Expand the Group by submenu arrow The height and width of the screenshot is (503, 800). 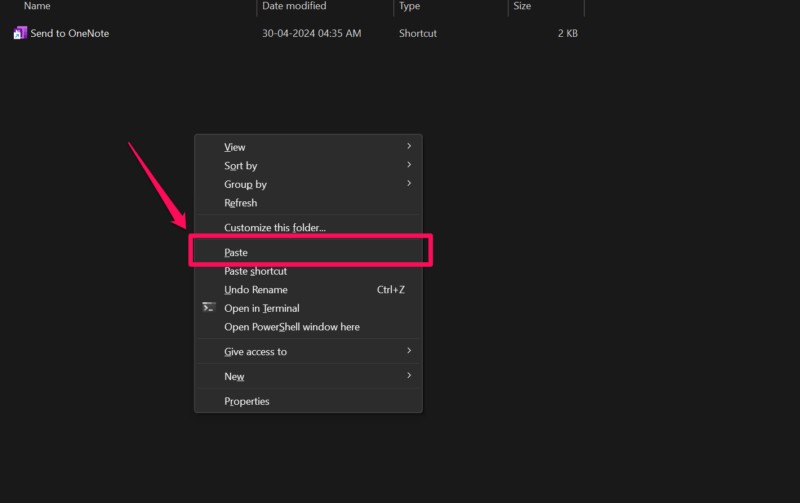pyautogui.click(x=409, y=184)
